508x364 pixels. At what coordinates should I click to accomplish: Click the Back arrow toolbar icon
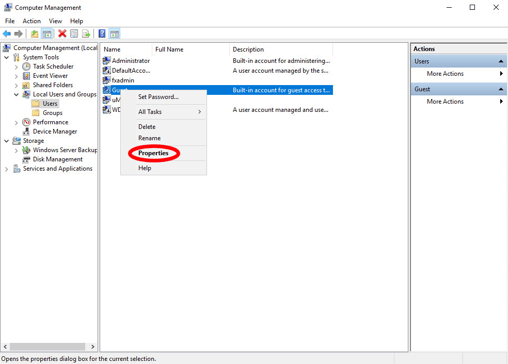7,34
